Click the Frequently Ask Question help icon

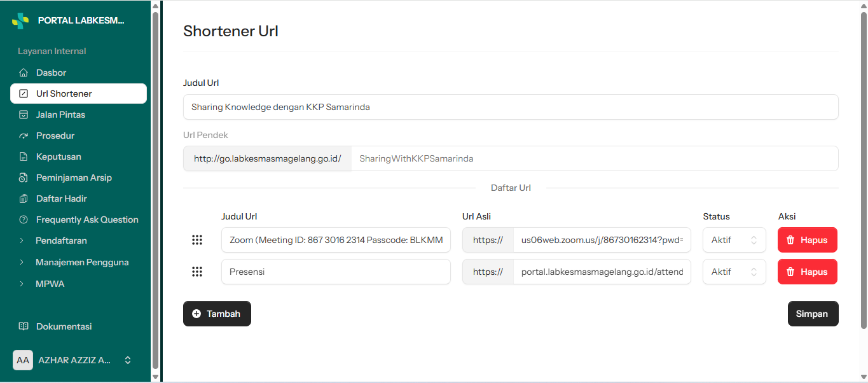[24, 219]
